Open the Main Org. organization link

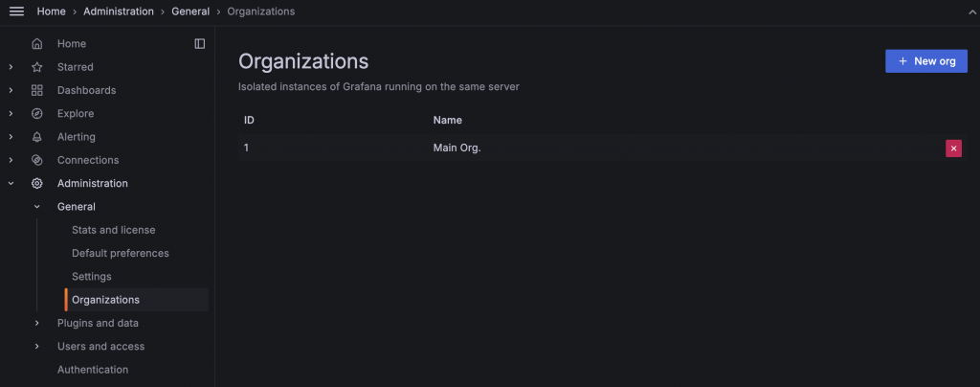457,148
